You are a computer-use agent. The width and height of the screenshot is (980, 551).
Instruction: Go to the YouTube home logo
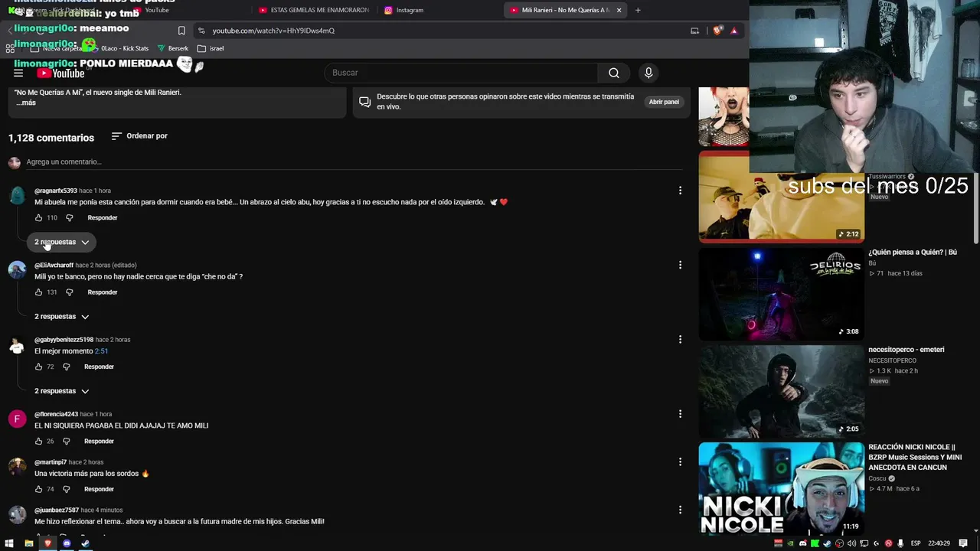60,73
